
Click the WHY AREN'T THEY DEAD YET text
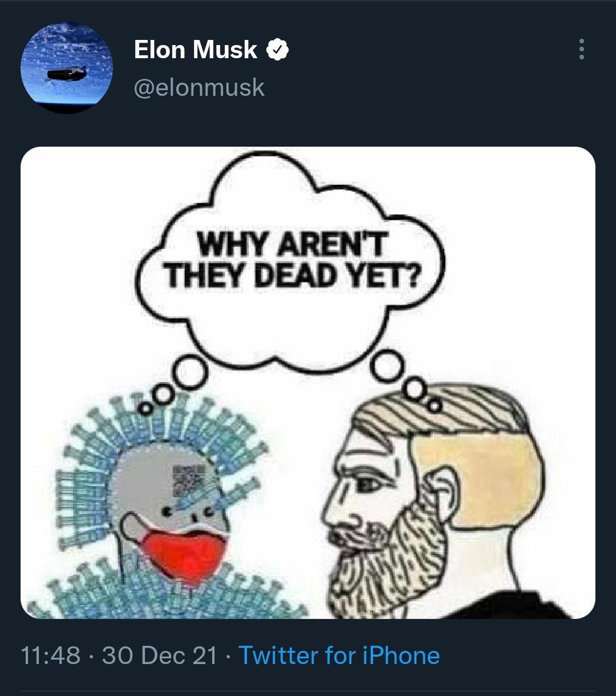pos(291,262)
